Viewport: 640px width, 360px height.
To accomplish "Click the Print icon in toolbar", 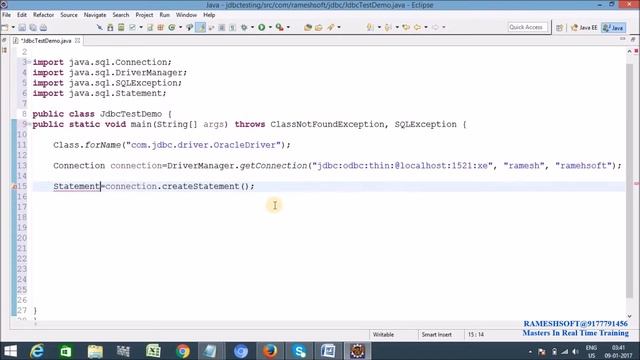I will point(43,27).
